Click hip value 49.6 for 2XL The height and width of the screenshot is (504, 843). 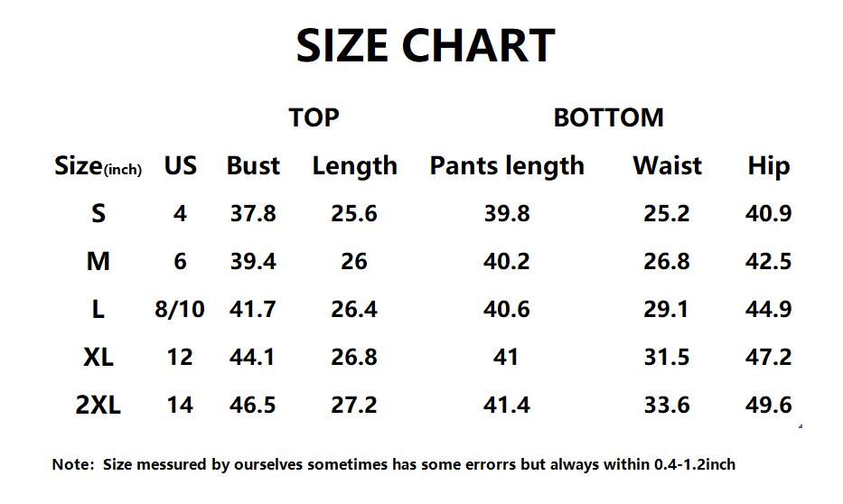coord(768,405)
